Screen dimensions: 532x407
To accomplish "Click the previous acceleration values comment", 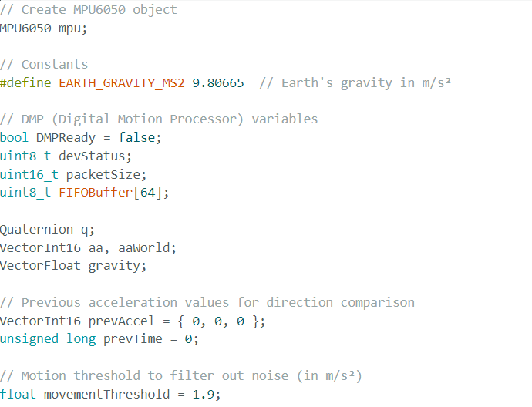I will [207, 303].
